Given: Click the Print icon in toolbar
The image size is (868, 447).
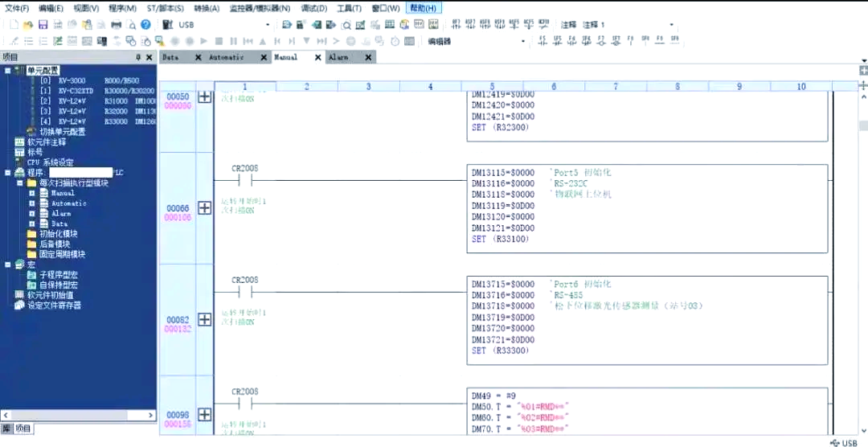Looking at the screenshot, I should coord(117,24).
